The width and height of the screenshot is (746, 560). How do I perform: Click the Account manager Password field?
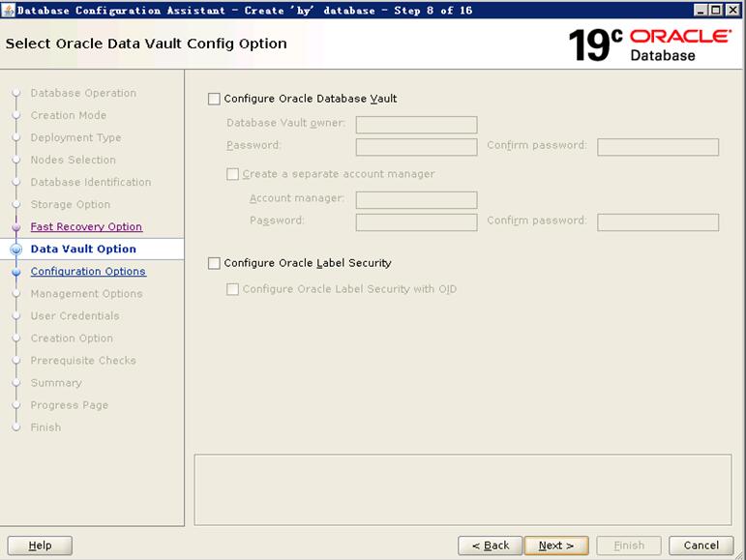(416, 222)
